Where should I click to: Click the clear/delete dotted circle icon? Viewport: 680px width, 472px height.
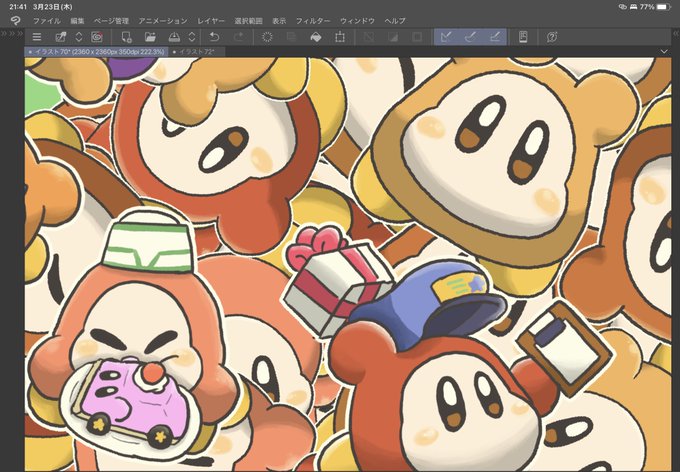click(267, 37)
